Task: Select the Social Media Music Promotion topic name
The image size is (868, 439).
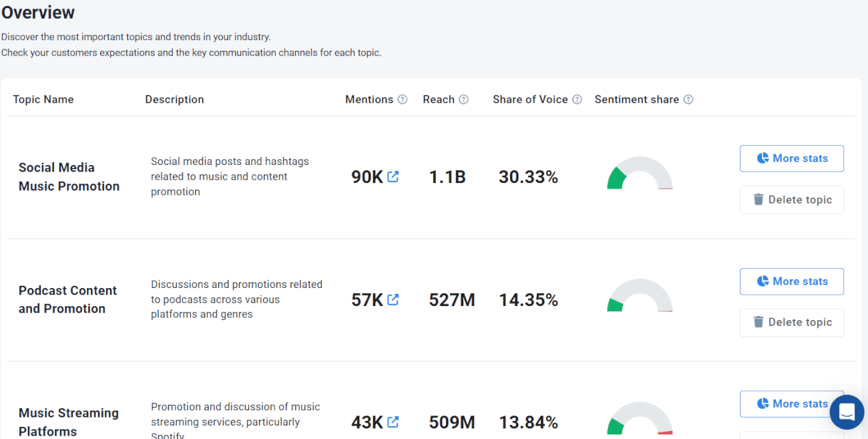Action: pyautogui.click(x=69, y=176)
